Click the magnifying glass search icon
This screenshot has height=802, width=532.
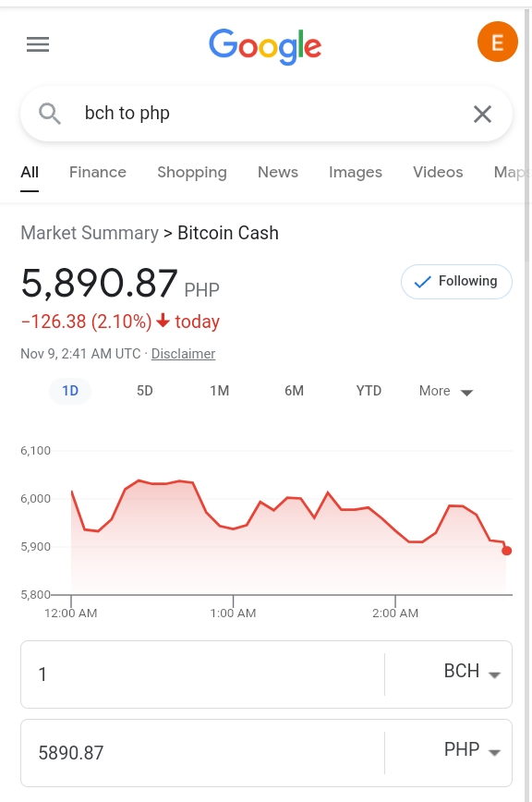pos(50,114)
